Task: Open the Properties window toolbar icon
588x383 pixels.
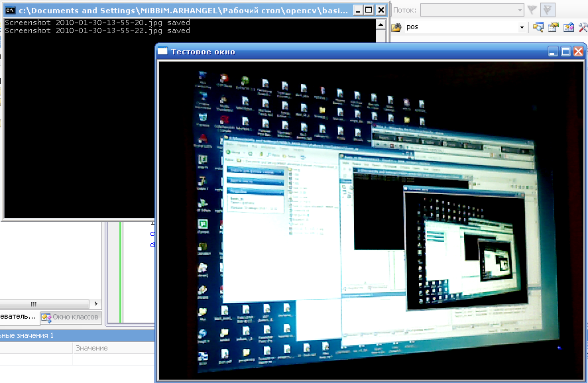Action: pos(554,27)
